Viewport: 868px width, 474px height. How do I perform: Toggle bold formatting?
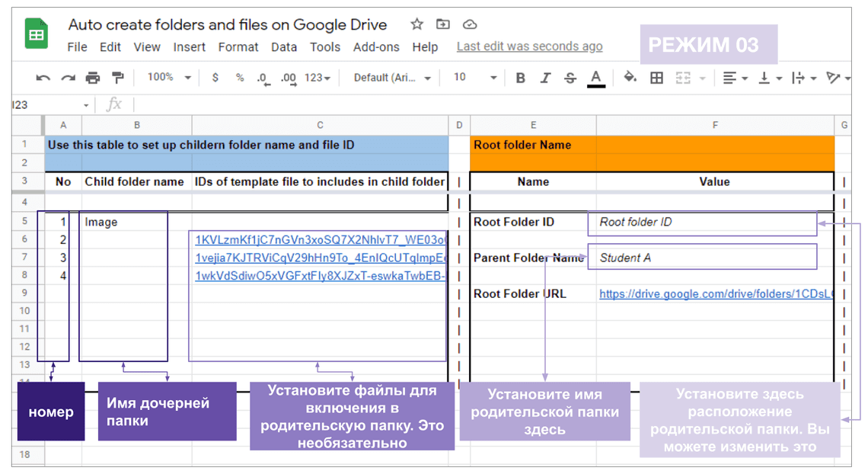coord(521,78)
